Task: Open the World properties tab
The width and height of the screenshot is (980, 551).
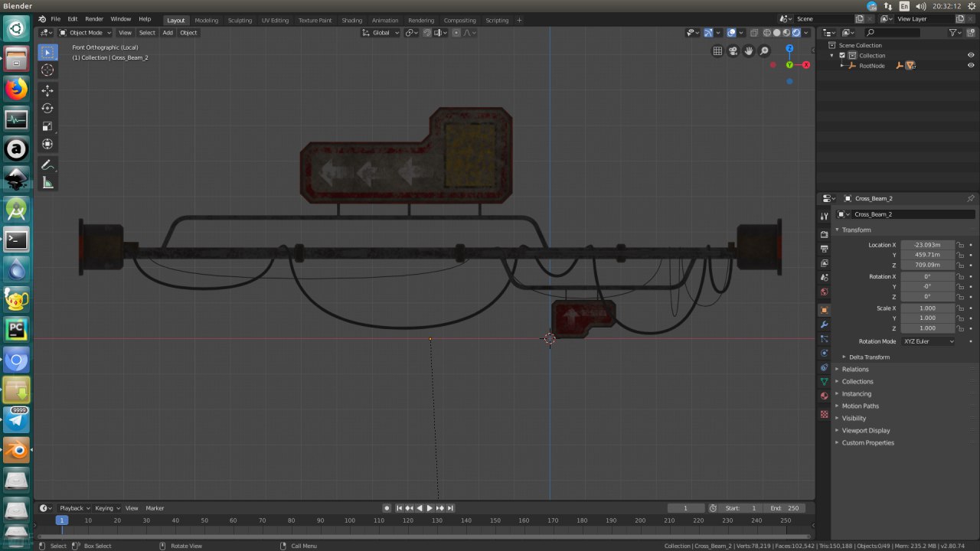Action: coord(825,292)
